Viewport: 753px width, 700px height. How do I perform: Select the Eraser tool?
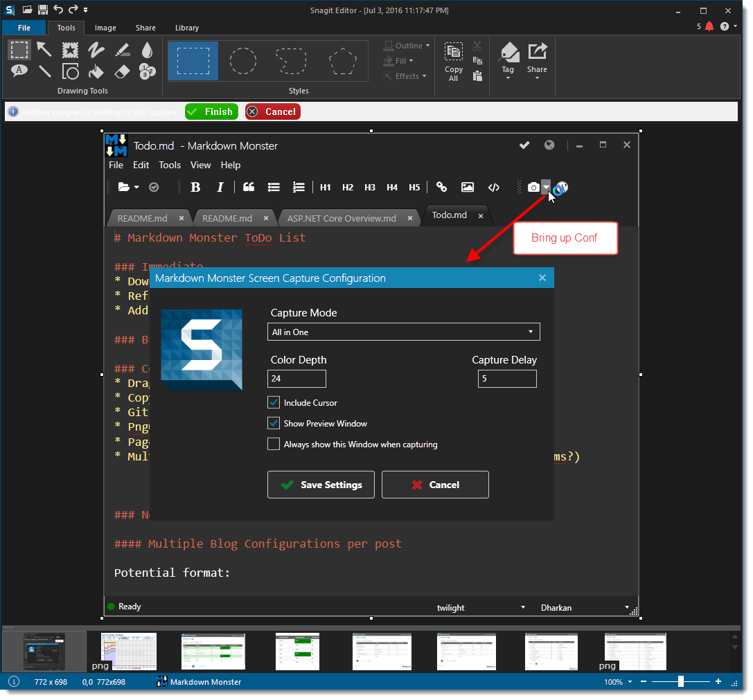pyautogui.click(x=123, y=71)
